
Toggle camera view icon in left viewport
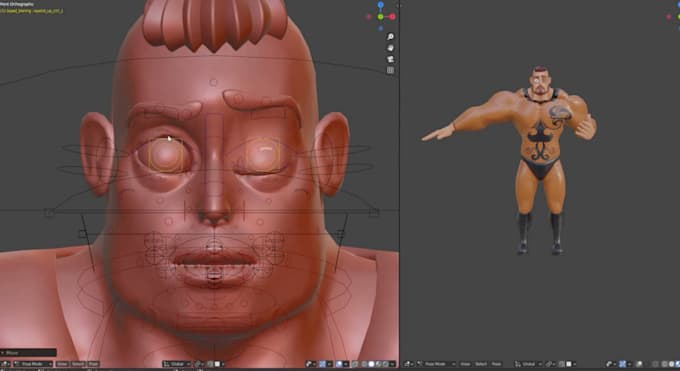tap(390, 59)
